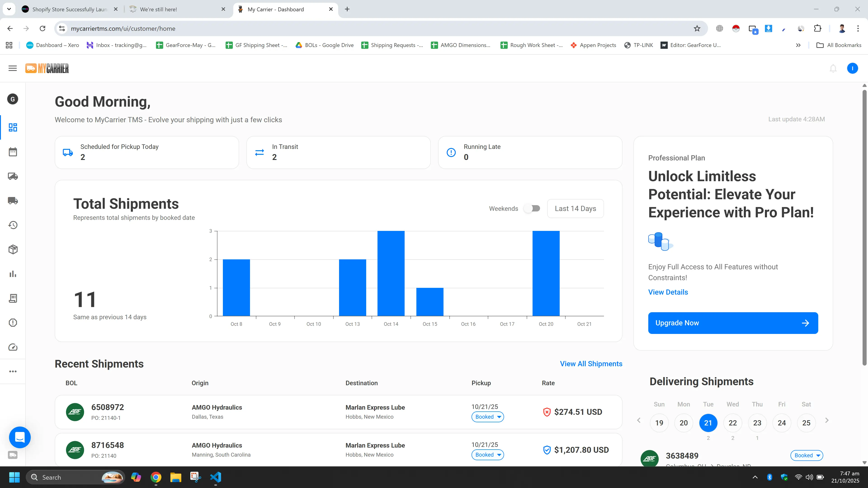
Task: Expand Booked dropdown for shipment 3638489
Action: point(807,455)
